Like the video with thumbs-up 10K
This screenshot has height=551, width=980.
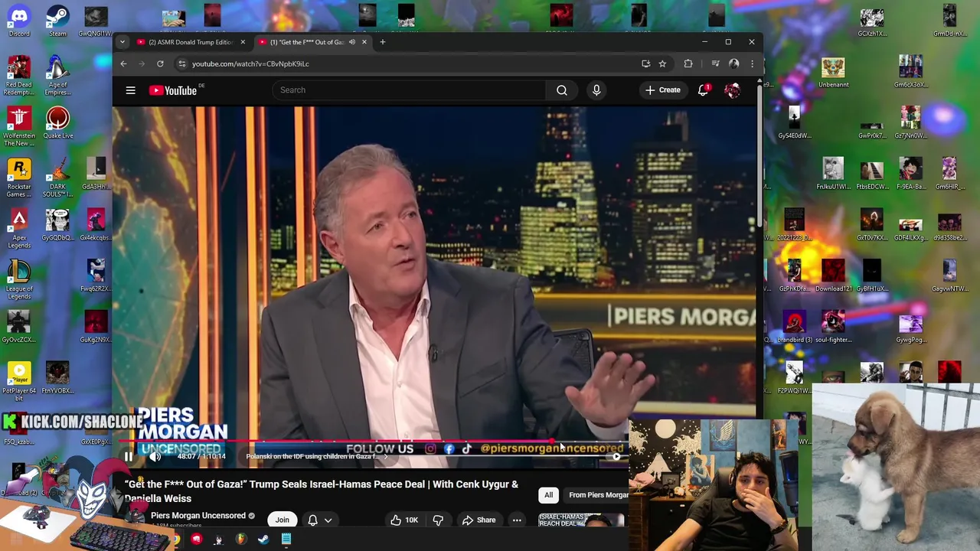pos(403,520)
